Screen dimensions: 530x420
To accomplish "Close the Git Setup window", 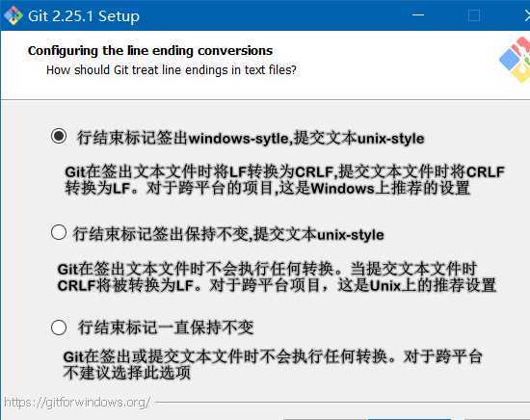I will point(527,15).
